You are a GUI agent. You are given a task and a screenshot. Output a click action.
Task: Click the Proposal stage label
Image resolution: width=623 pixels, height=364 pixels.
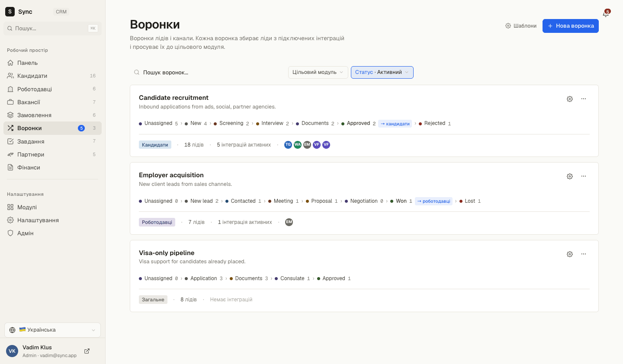(321, 201)
